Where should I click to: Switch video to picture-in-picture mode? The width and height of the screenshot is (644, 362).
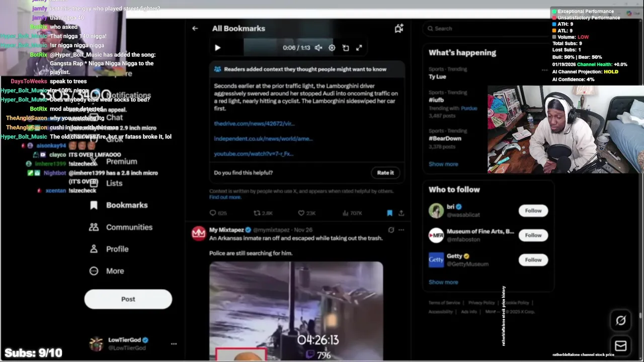coord(346,48)
